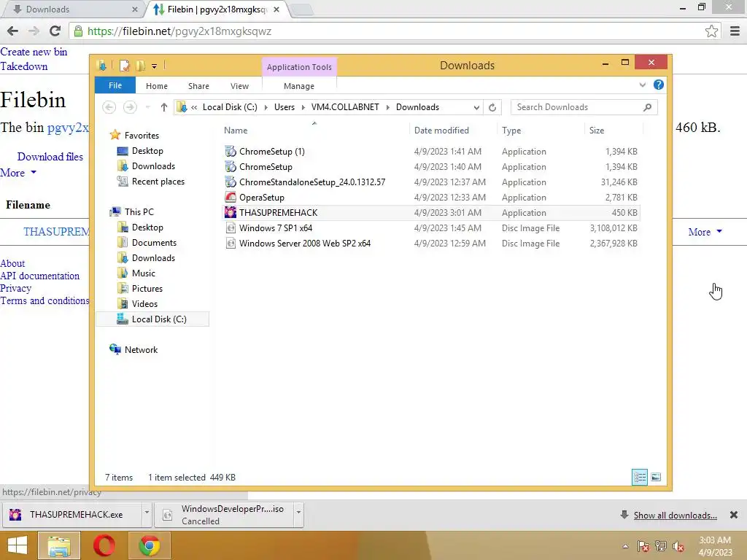The image size is (747, 560).
Task: Open the Windows Start button
Action: (x=18, y=545)
